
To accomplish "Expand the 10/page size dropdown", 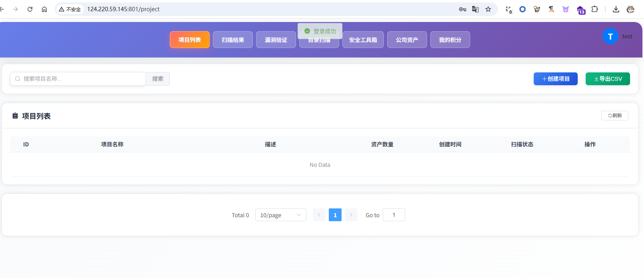I will click(x=281, y=215).
